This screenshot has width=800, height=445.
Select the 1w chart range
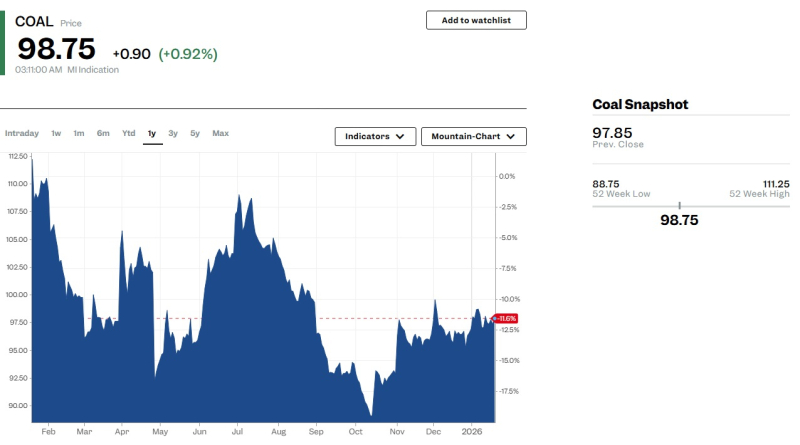56,133
